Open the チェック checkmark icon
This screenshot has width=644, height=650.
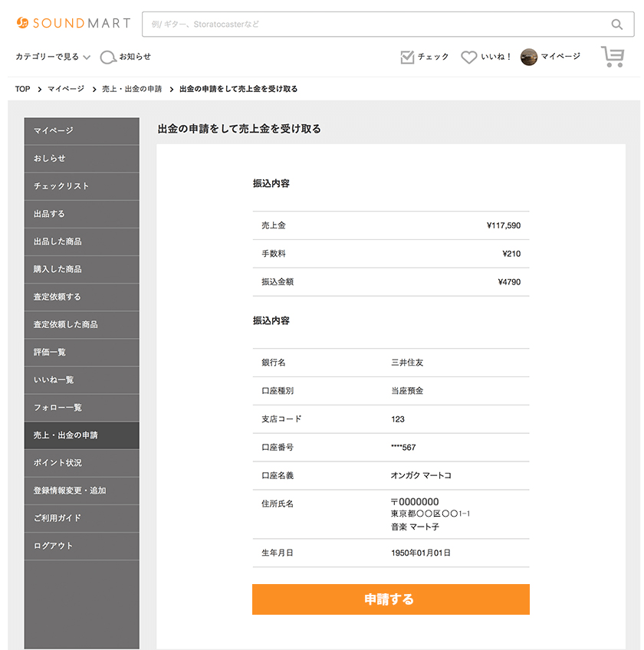click(407, 57)
